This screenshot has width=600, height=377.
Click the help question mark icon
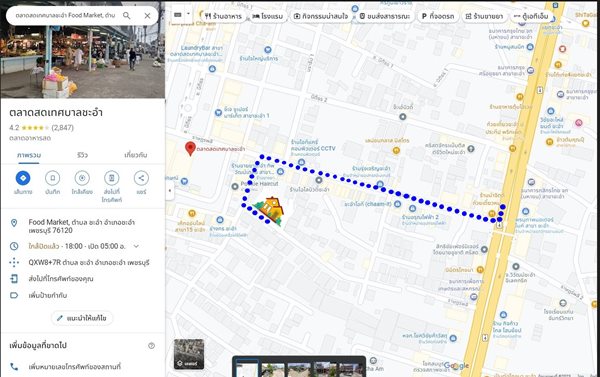click(x=152, y=346)
